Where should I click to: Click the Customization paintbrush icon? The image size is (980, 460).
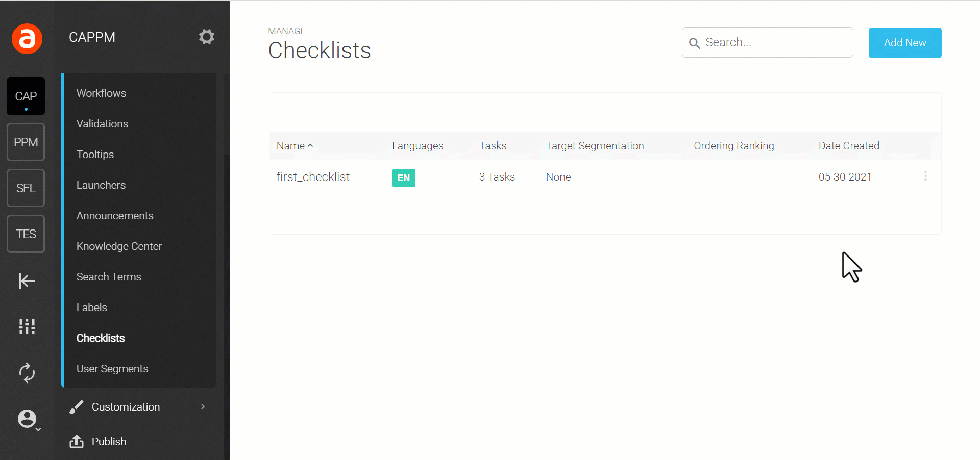(76, 407)
